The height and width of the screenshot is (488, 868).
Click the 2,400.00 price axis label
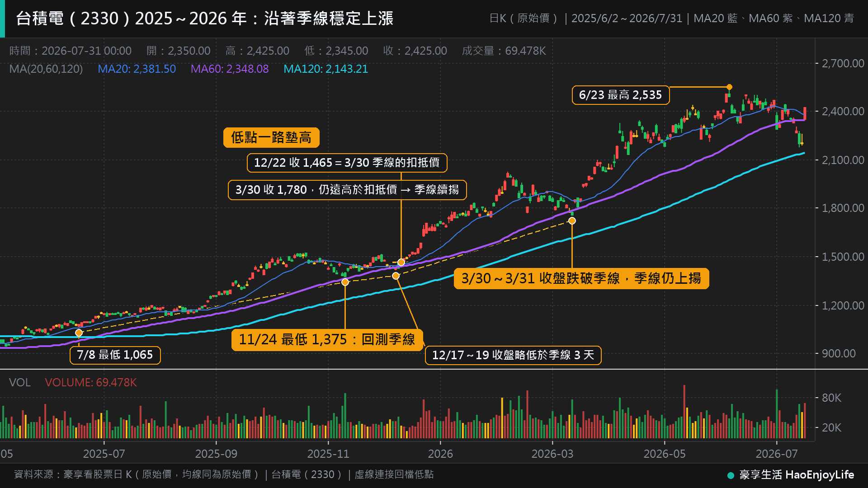pyautogui.click(x=843, y=111)
